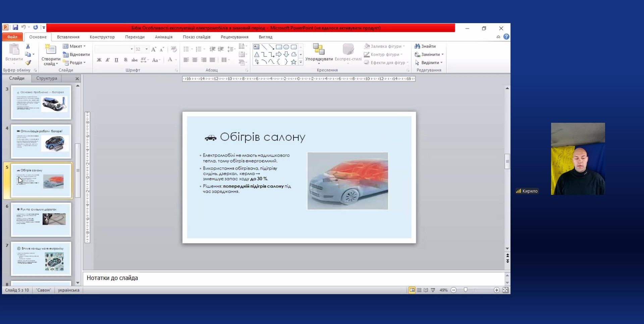Switch to Slide Sorter view icon

[x=419, y=290]
